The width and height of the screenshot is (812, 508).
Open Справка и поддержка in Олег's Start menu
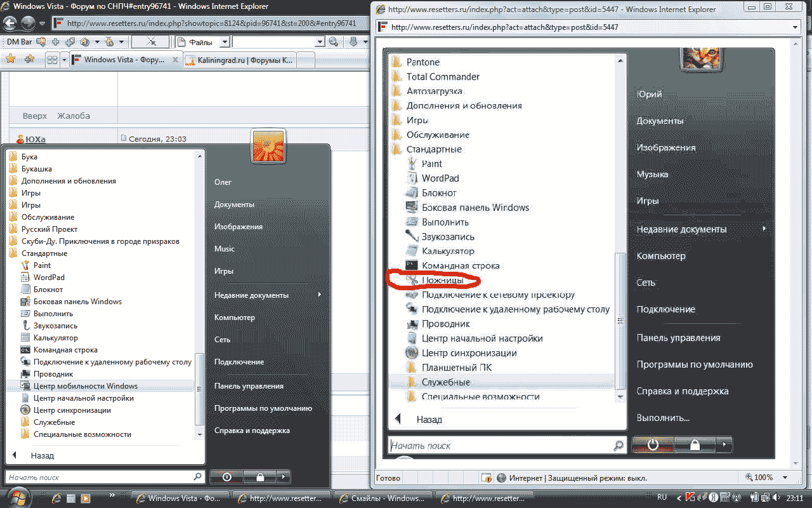click(x=252, y=431)
